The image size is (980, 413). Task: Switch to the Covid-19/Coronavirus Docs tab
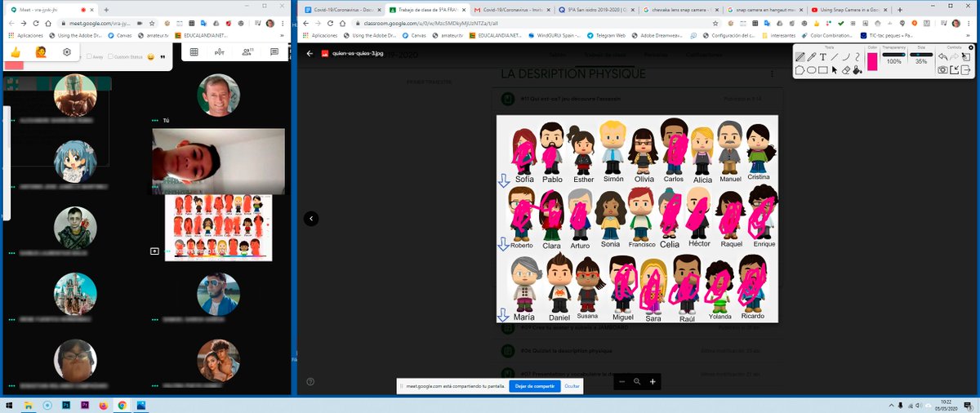(343, 10)
